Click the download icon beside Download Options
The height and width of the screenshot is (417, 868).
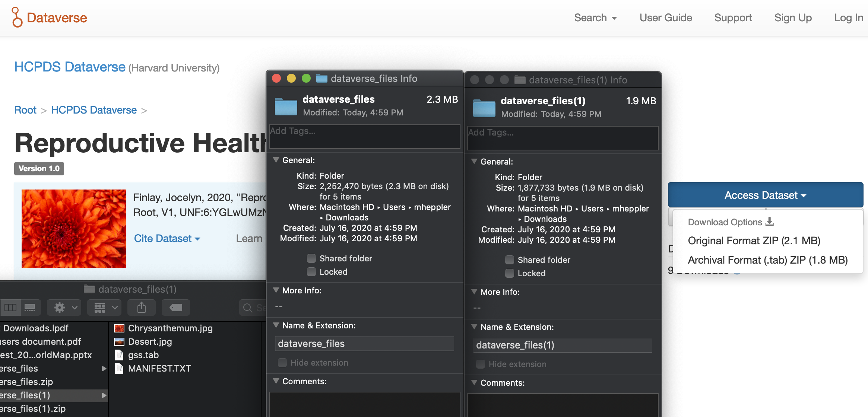coord(770,222)
